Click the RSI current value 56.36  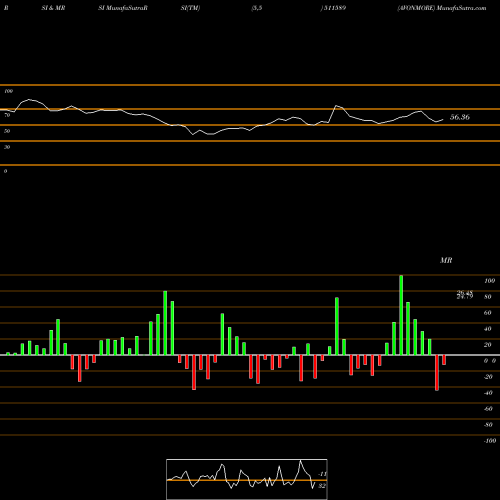coord(460,117)
